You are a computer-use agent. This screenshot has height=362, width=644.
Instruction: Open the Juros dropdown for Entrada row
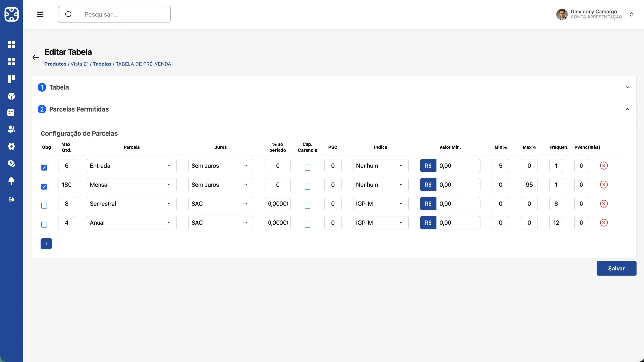coord(221,166)
